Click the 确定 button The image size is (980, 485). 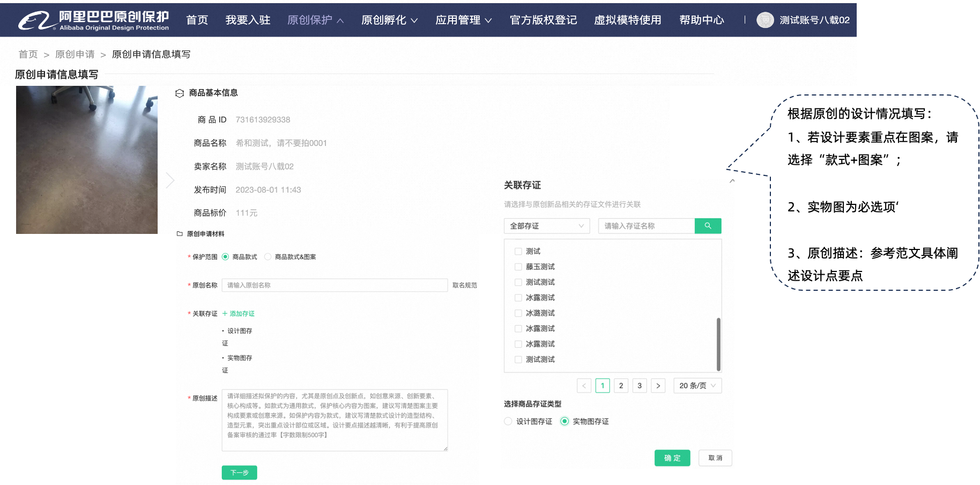click(672, 458)
